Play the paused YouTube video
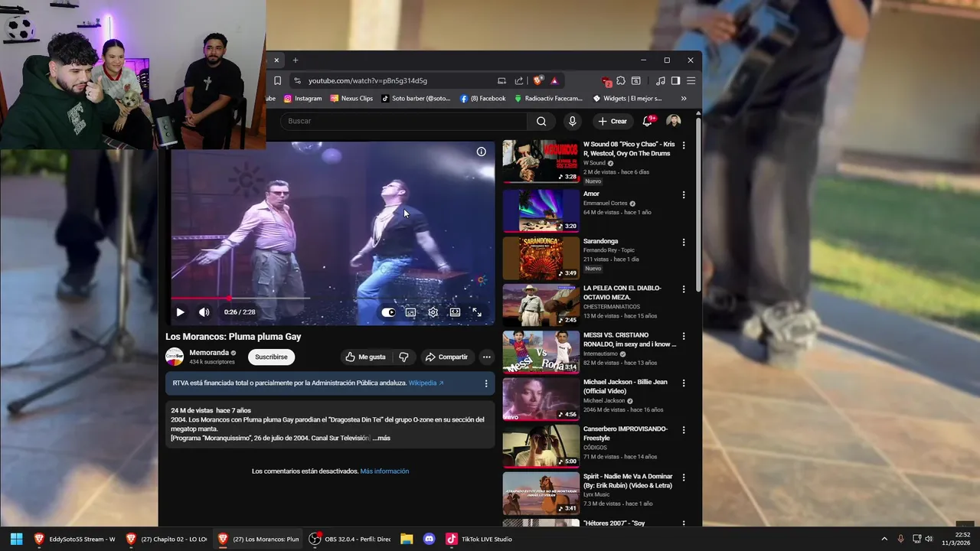 coord(180,312)
